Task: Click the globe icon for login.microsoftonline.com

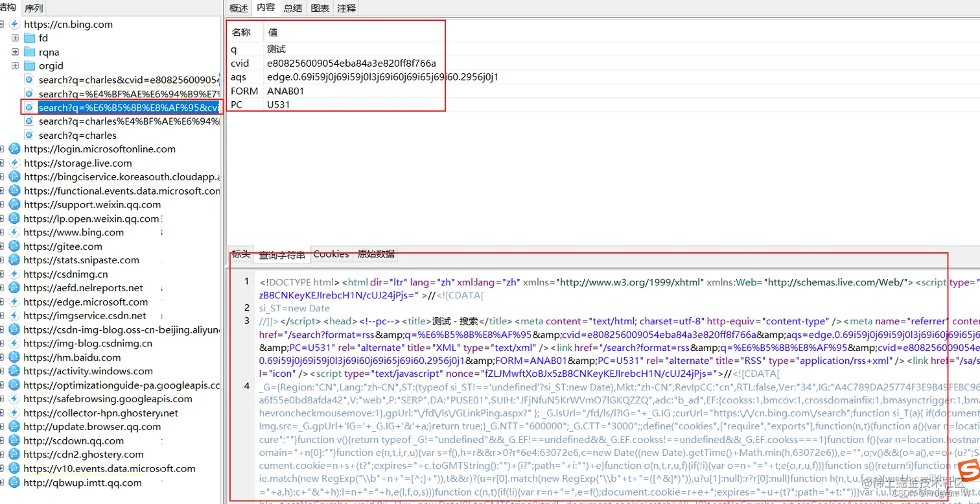Action: 14,149
